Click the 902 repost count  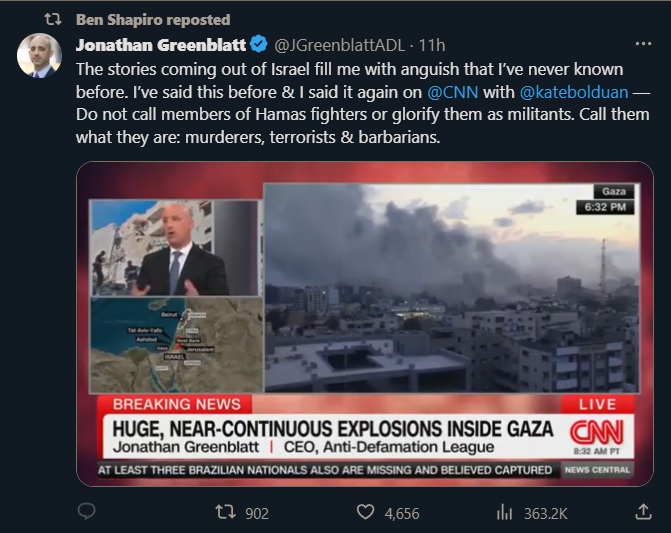257,513
